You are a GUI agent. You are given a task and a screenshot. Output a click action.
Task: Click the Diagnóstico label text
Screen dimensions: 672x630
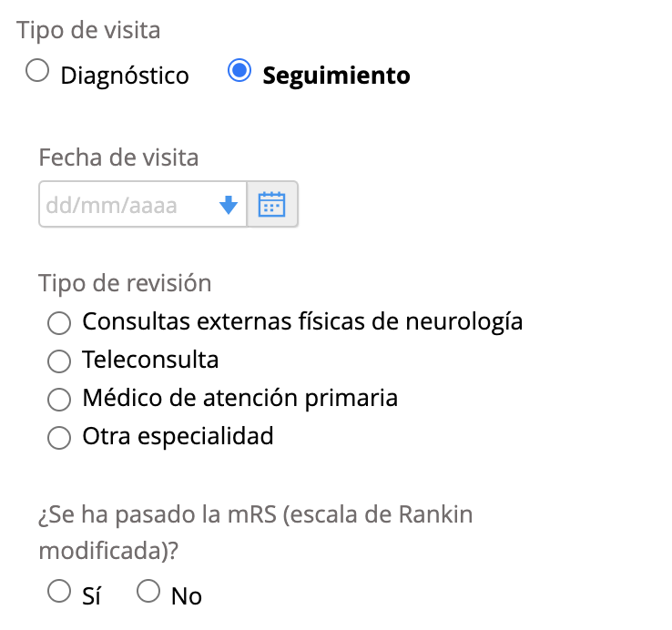tap(125, 76)
